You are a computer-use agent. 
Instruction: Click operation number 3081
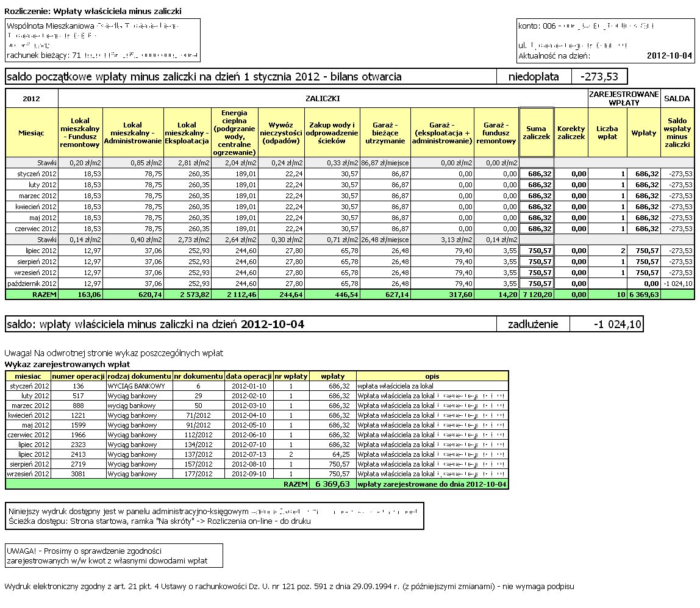(78, 474)
